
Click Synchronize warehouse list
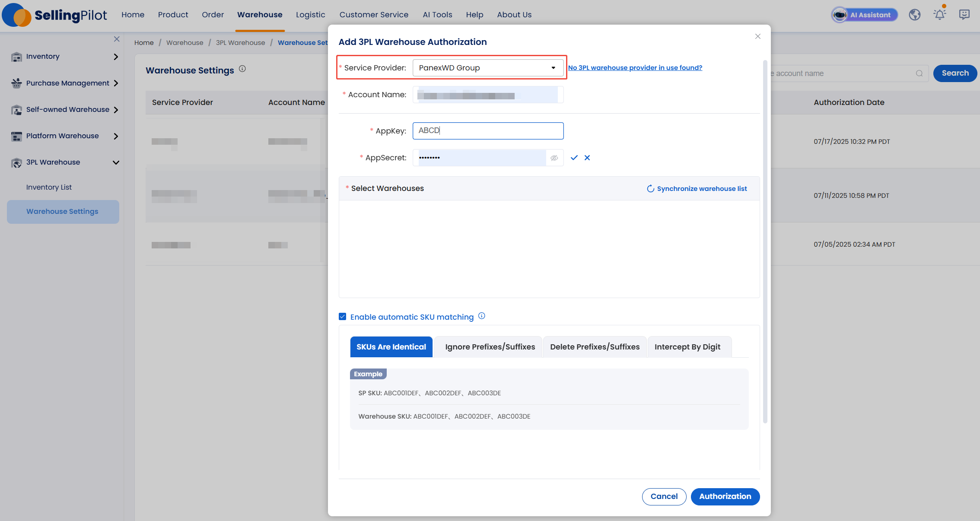(x=697, y=189)
